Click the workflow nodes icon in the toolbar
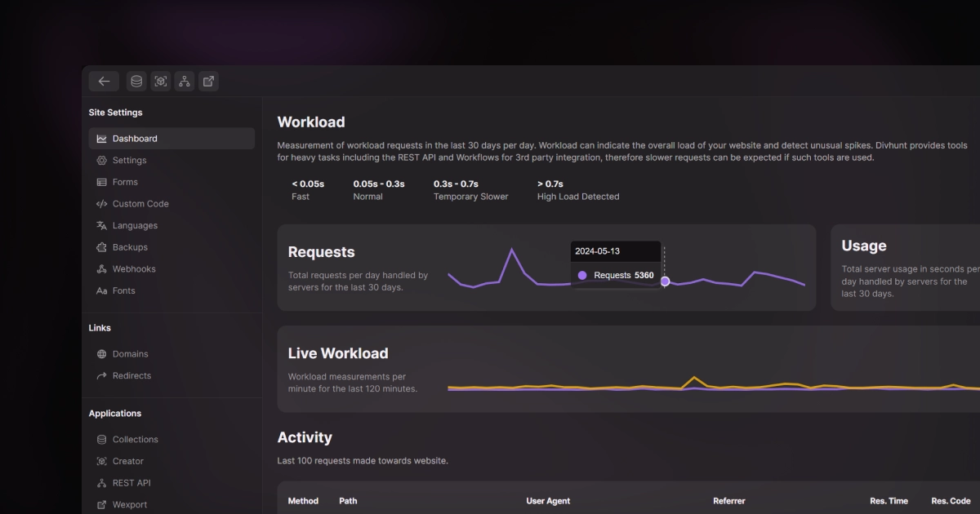The image size is (980, 514). (x=184, y=81)
